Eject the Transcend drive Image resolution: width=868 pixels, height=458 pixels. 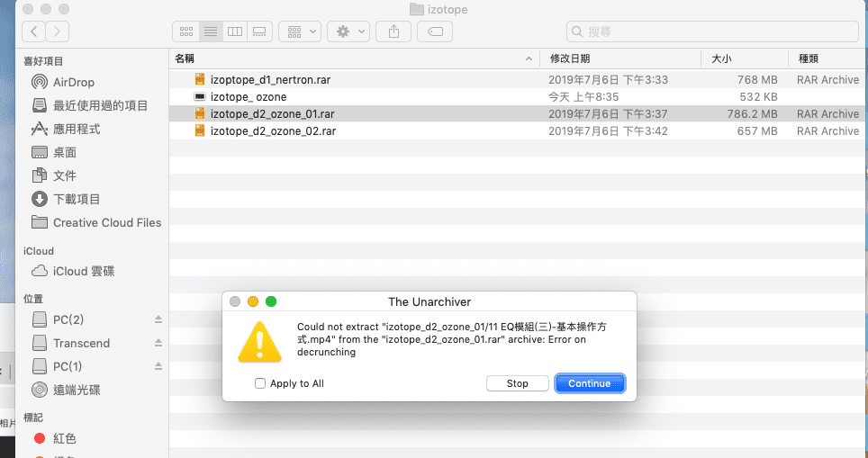[158, 343]
